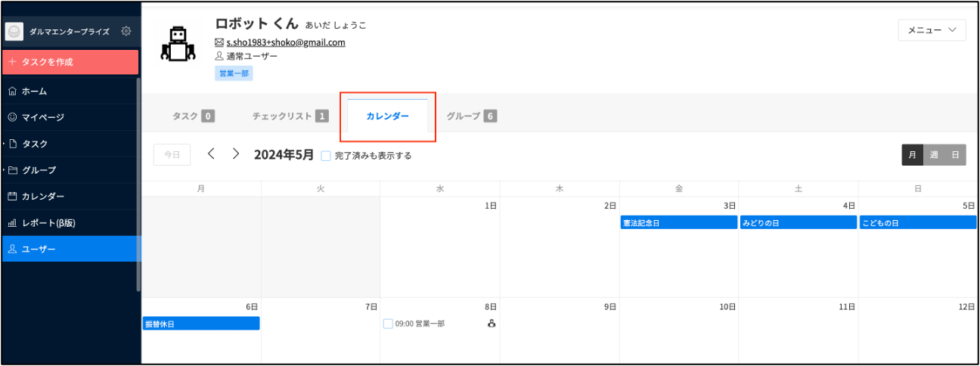980x366 pixels.
Task: Open the メニュー dropdown
Action: pos(932,30)
